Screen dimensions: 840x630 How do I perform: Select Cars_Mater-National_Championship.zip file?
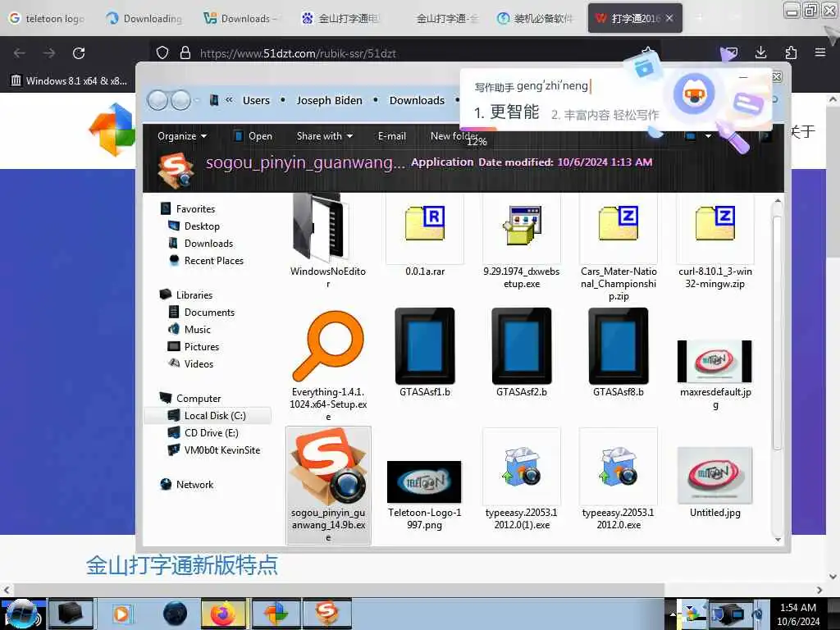[619, 248]
